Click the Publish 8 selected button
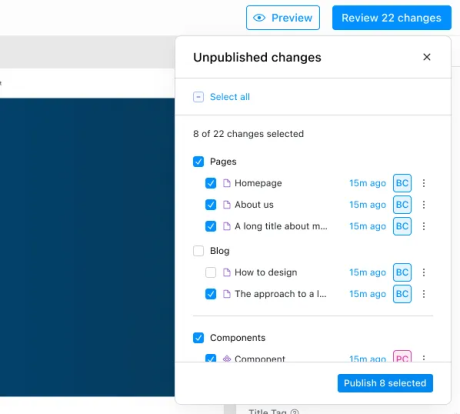Image resolution: width=460 pixels, height=414 pixels. (385, 383)
